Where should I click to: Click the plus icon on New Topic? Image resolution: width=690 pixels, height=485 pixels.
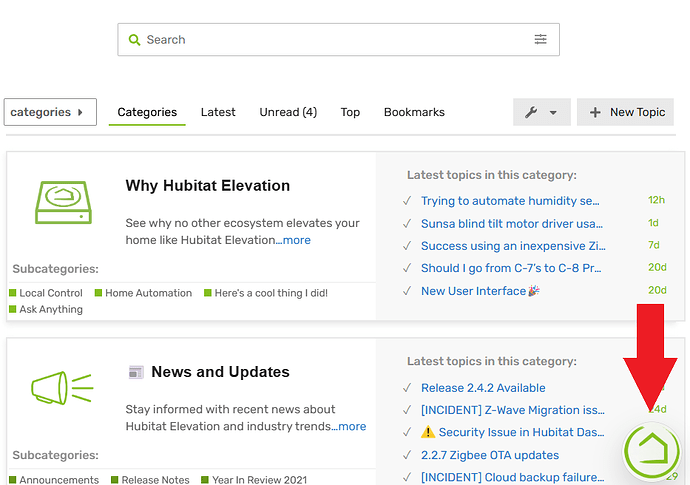pos(595,112)
